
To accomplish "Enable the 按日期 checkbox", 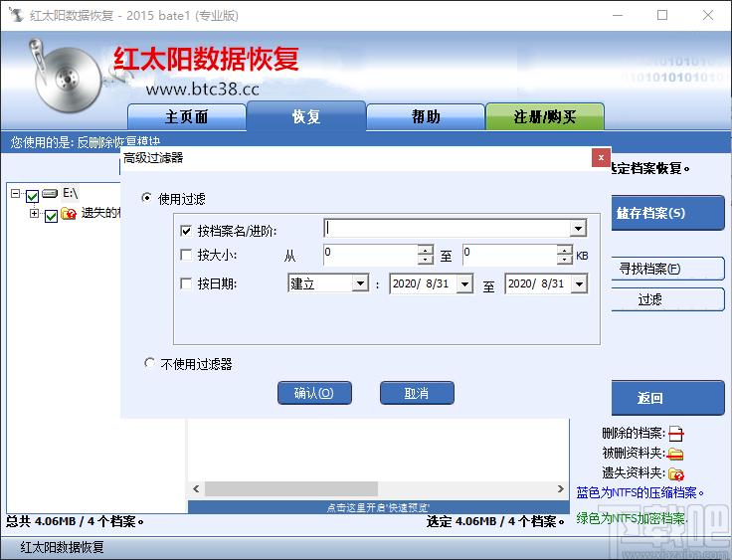I will click(186, 283).
